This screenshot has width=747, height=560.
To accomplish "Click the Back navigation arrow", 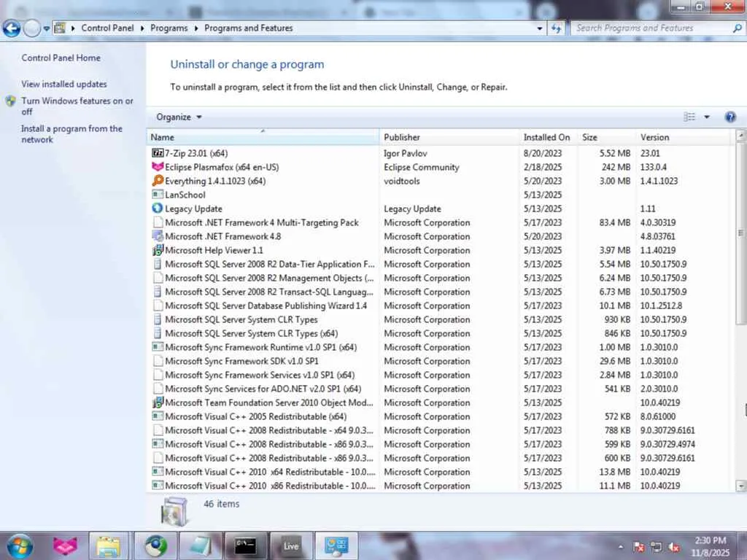I will tap(12, 28).
